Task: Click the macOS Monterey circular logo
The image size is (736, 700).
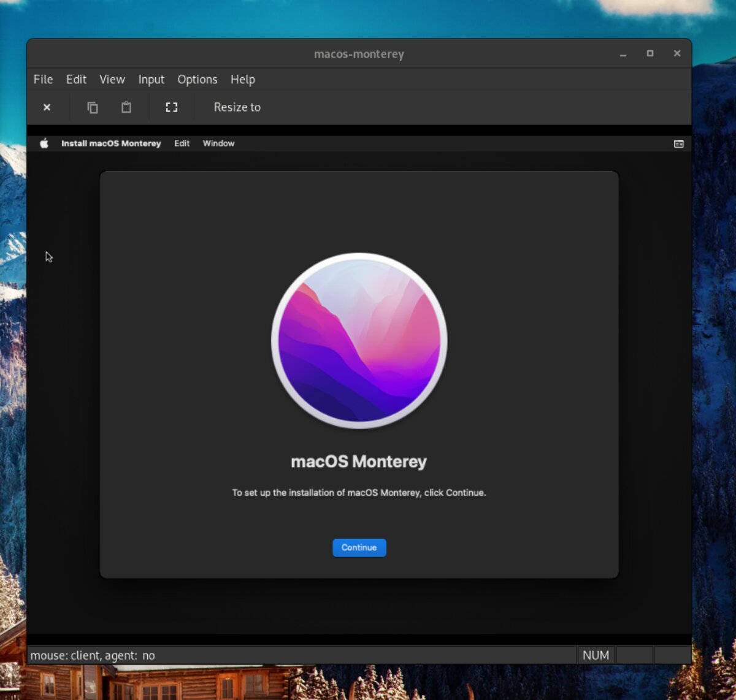Action: pyautogui.click(x=359, y=341)
